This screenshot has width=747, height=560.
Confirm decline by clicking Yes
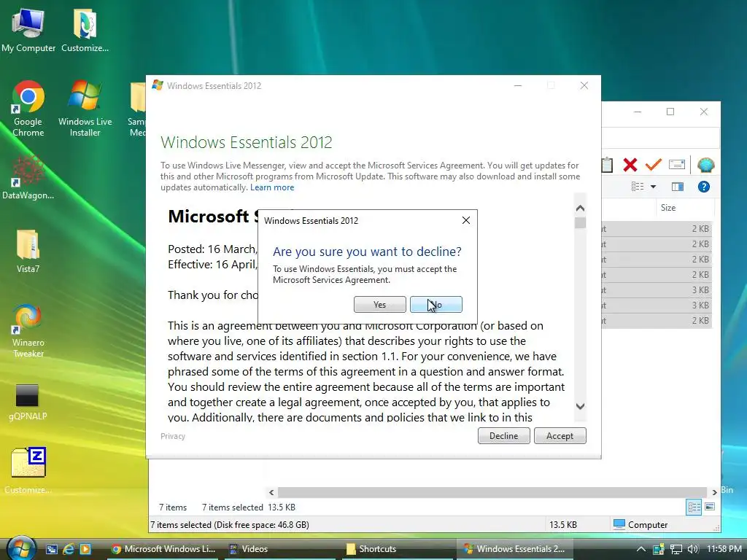click(x=379, y=304)
